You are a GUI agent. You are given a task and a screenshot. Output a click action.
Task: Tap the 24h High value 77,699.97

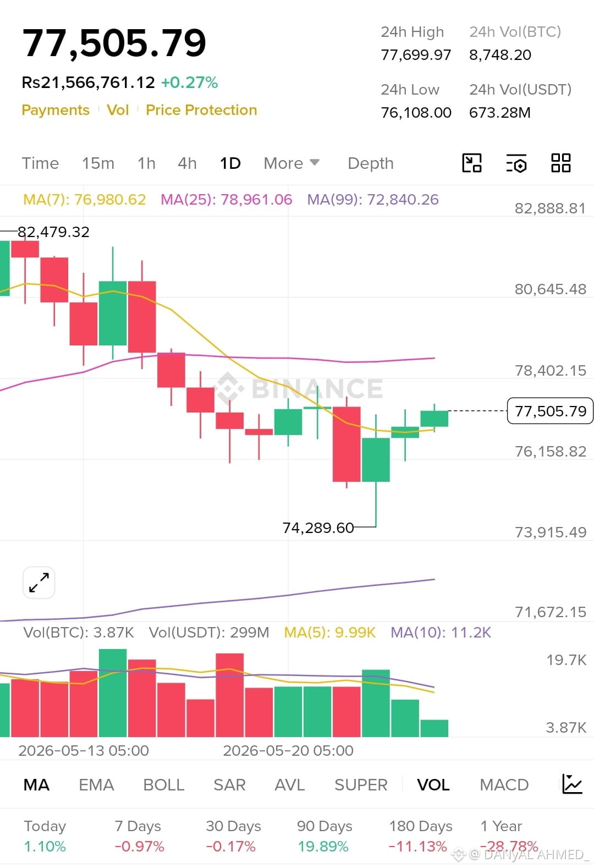point(416,55)
